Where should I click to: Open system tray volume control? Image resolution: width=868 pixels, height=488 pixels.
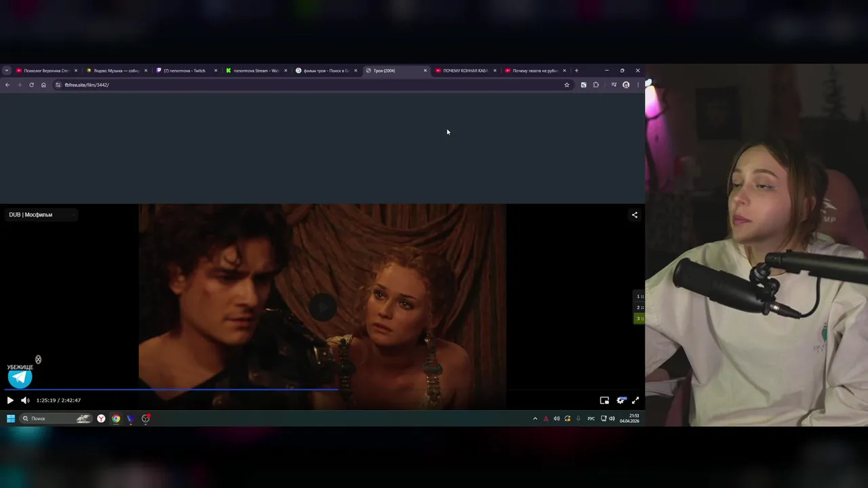(x=612, y=419)
